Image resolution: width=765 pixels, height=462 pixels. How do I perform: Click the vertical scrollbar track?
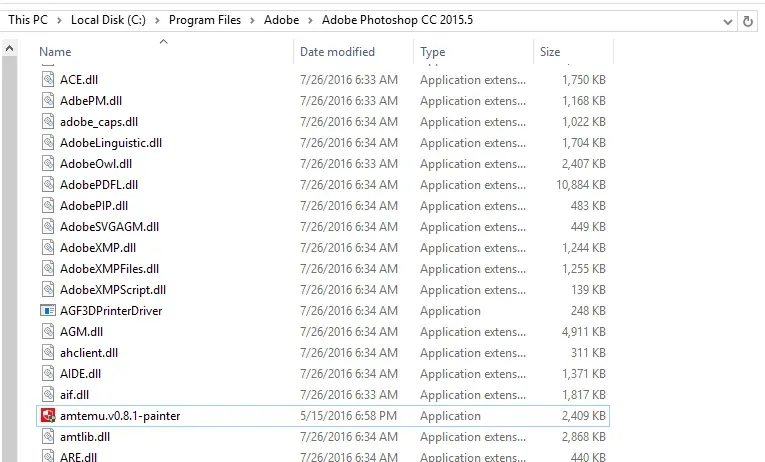coord(9,259)
